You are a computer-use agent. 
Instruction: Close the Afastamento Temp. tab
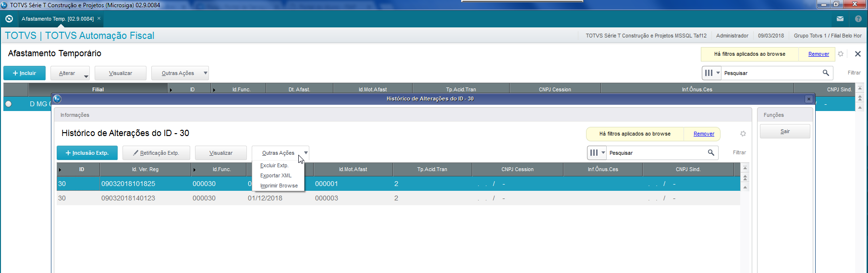tap(99, 19)
